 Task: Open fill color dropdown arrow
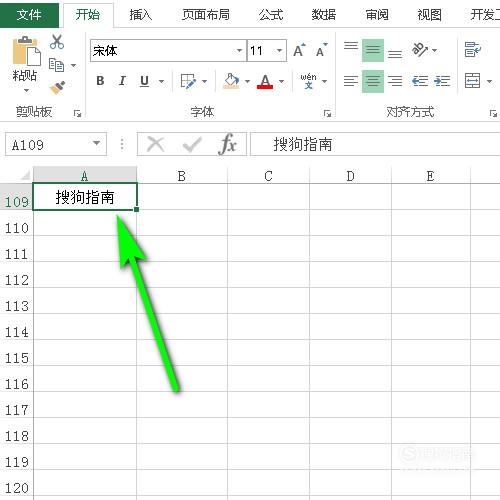tap(247, 81)
